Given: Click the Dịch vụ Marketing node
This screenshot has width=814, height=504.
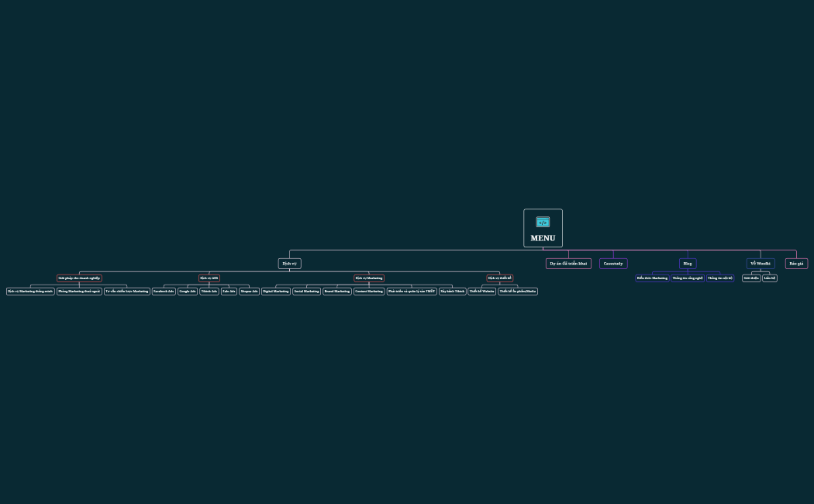Looking at the screenshot, I should [369, 278].
